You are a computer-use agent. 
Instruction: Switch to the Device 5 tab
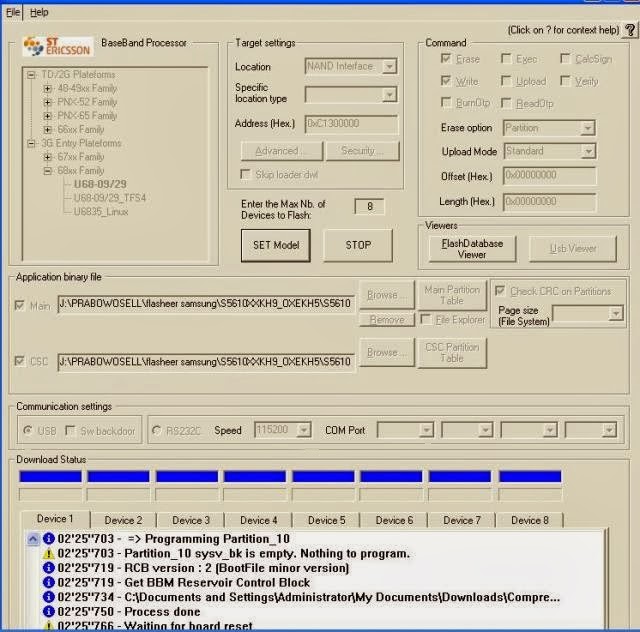[327, 520]
